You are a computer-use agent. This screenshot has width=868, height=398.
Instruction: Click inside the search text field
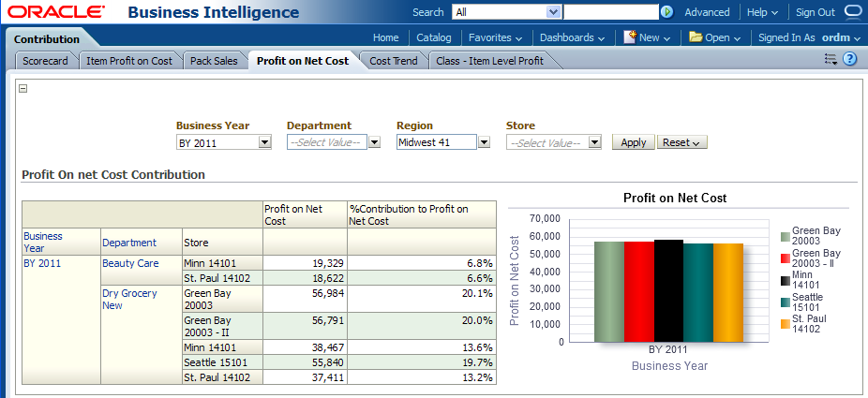pos(609,12)
